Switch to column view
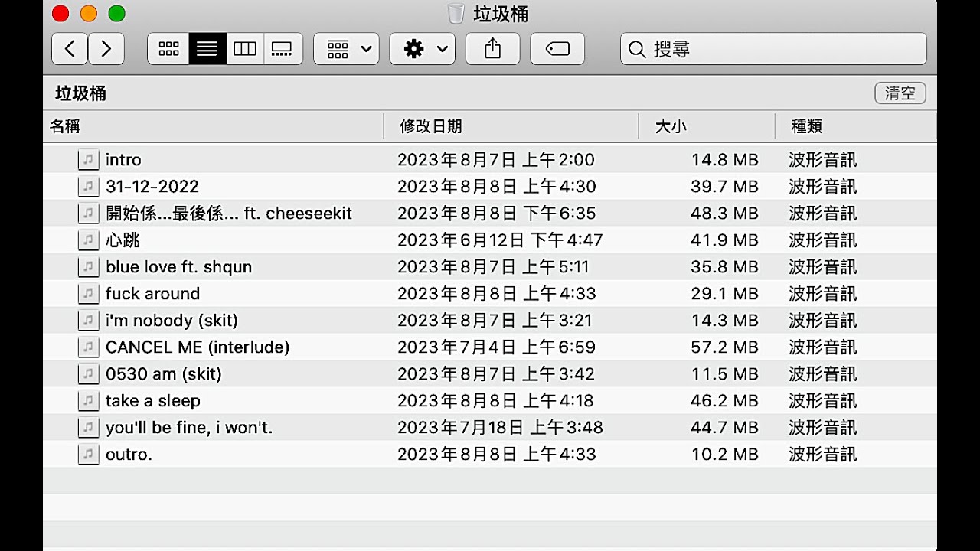This screenshot has height=551, width=980. point(245,49)
